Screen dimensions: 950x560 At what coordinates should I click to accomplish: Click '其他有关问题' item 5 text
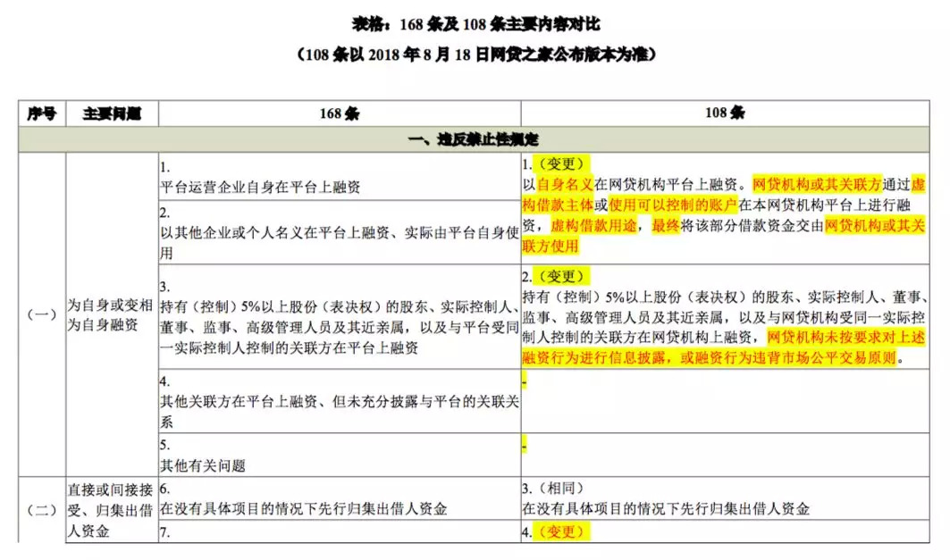pos(202,465)
